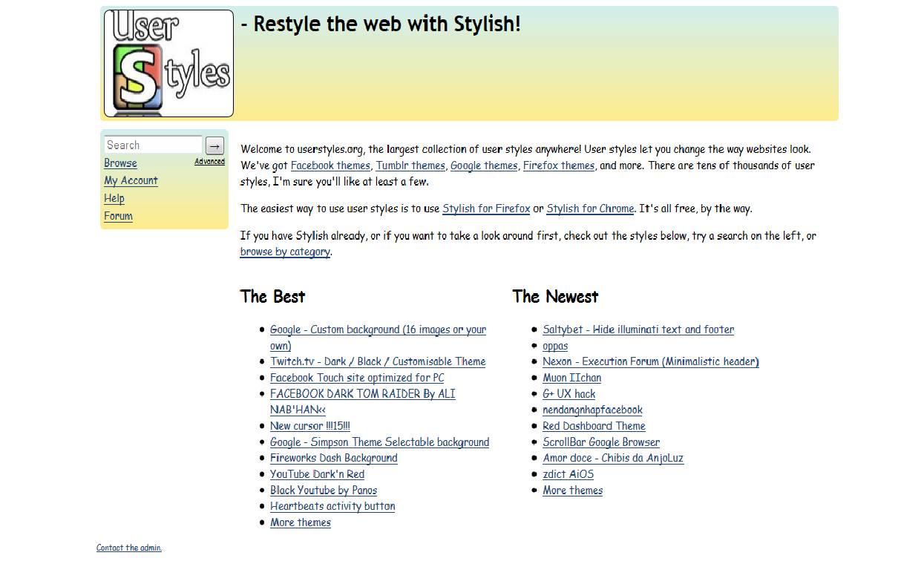Click the "Restyle the web with Stylish!" heading
Viewport: 924px width, 587px height.
(x=381, y=24)
